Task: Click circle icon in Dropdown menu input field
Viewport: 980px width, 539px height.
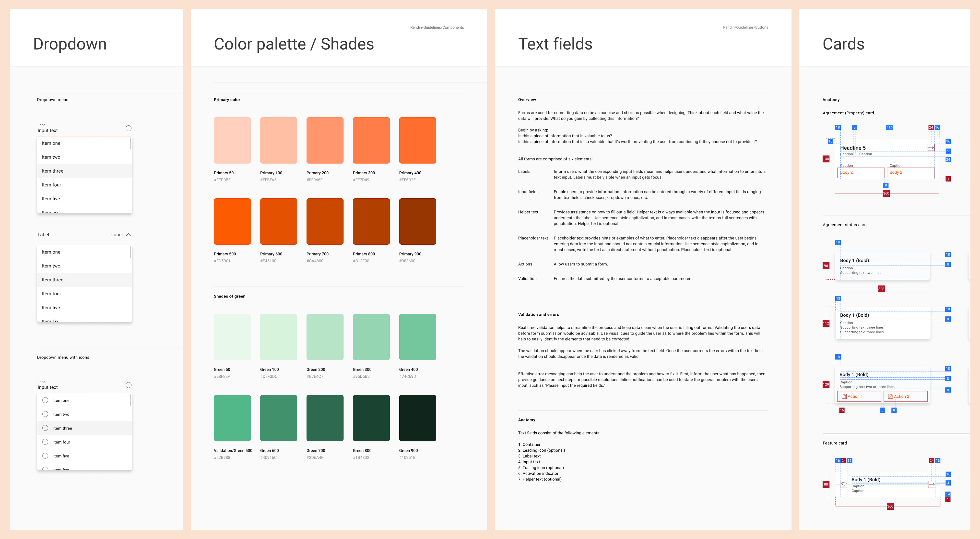Action: (x=129, y=128)
